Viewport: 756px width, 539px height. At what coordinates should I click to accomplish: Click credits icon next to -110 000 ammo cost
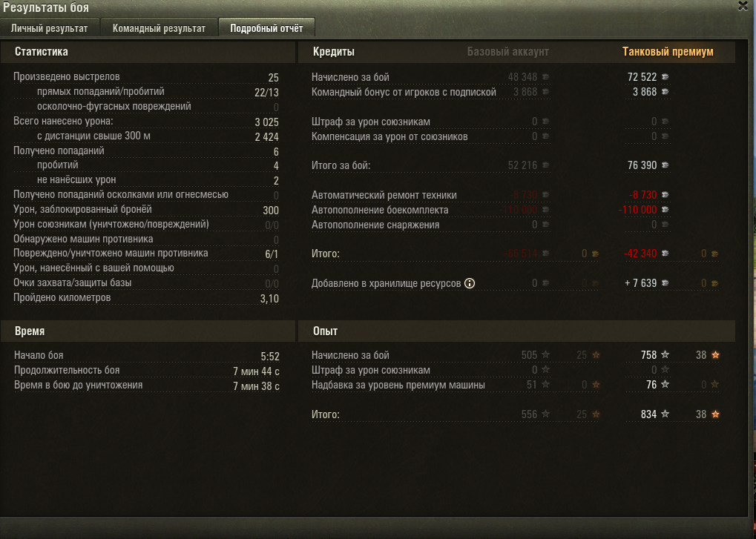(665, 210)
